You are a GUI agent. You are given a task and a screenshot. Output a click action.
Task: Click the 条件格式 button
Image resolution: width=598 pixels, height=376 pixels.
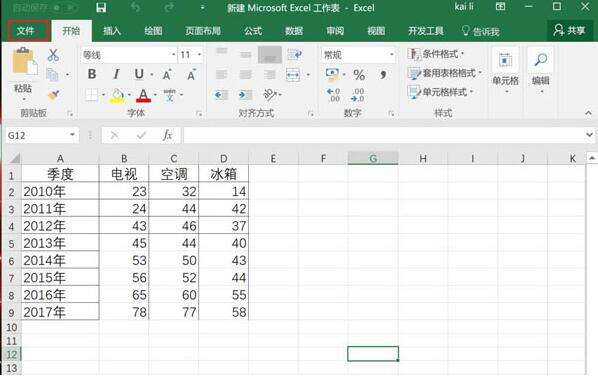click(436, 54)
